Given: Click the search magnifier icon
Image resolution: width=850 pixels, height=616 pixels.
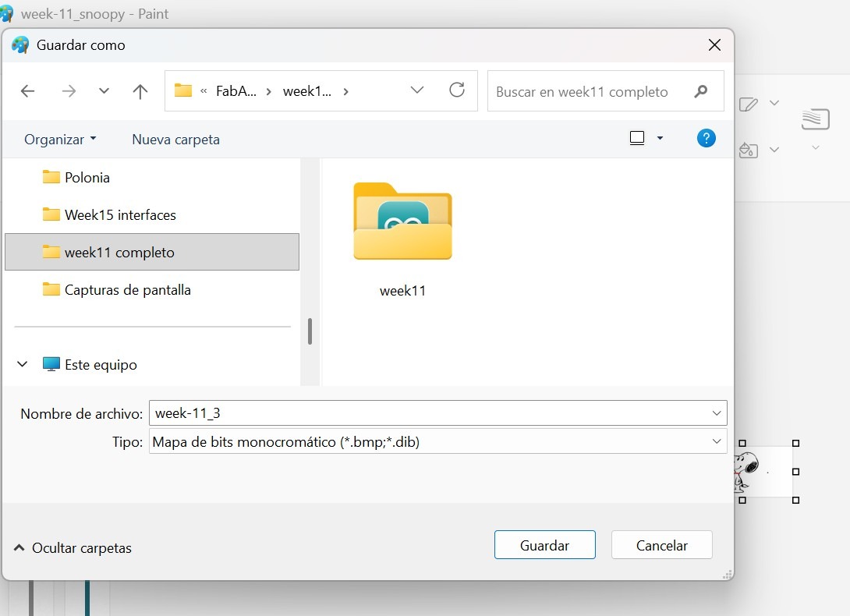Looking at the screenshot, I should [701, 91].
